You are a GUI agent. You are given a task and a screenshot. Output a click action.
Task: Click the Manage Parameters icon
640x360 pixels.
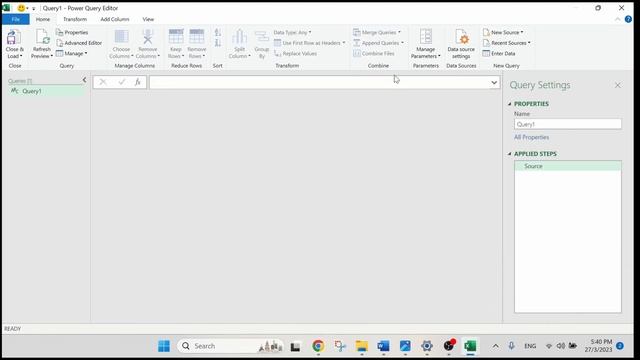pos(426,37)
